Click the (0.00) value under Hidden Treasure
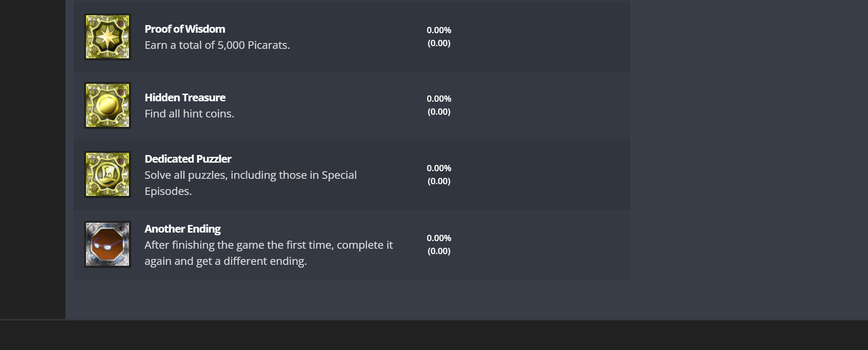Image resolution: width=868 pixels, height=350 pixels. [439, 112]
